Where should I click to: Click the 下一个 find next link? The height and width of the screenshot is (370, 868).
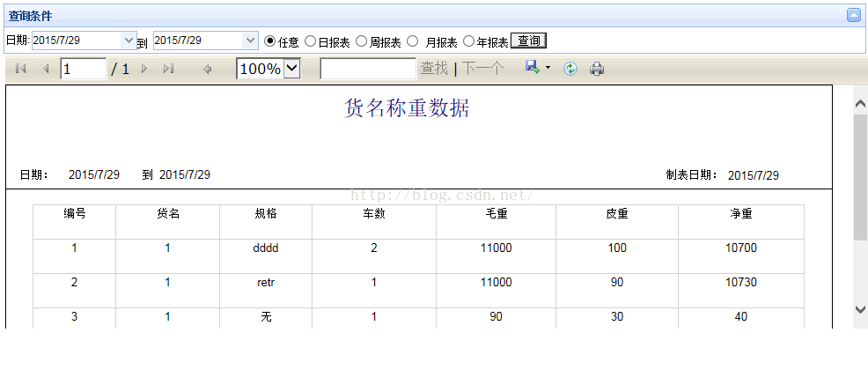click(x=482, y=69)
